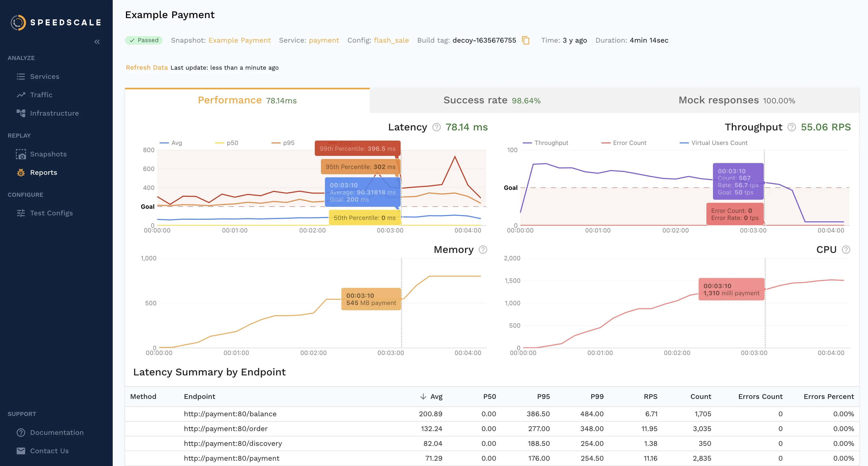Viewport: 868px width, 466px height.
Task: Open the flash_sale config link
Action: [391, 40]
